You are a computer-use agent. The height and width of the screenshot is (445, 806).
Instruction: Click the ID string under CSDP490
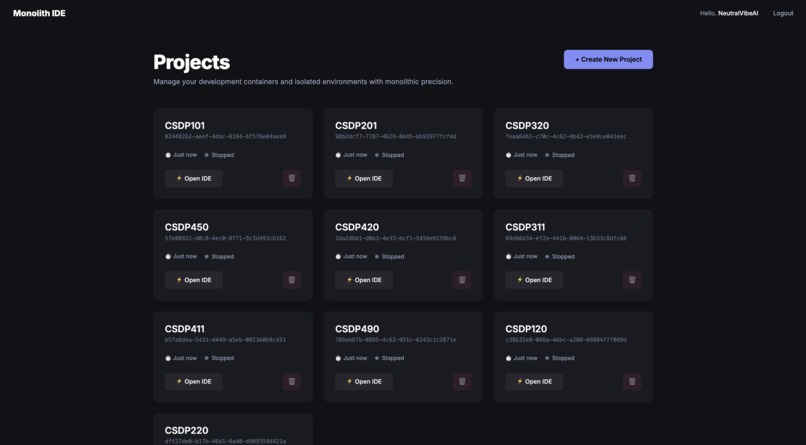point(395,340)
